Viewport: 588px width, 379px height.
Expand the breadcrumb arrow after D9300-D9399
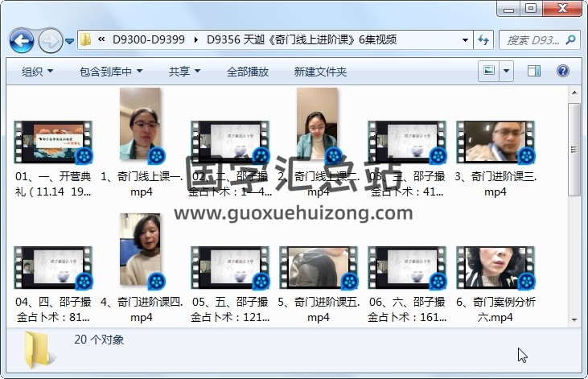point(195,39)
